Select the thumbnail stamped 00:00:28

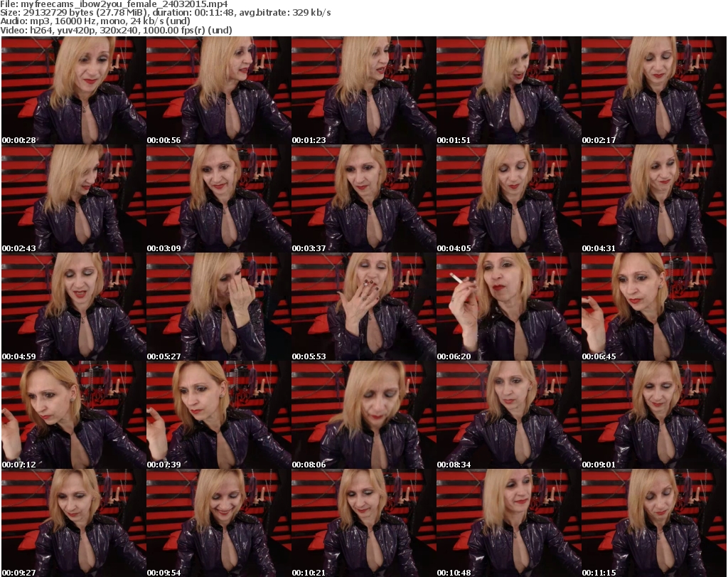(73, 90)
